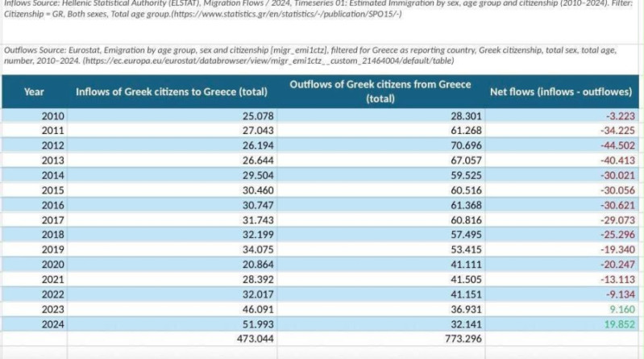644x359 pixels.
Task: Click the outflows total 773.296
Action: tap(463, 339)
